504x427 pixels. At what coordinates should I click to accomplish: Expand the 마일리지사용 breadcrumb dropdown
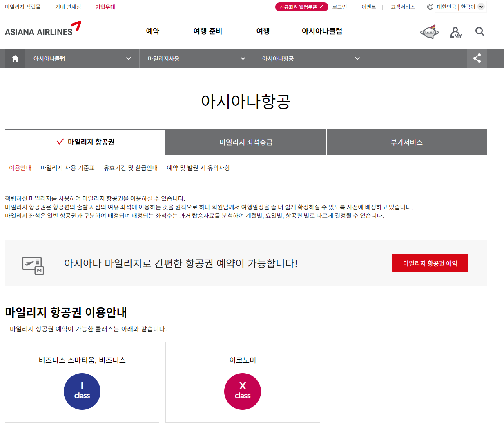click(197, 58)
